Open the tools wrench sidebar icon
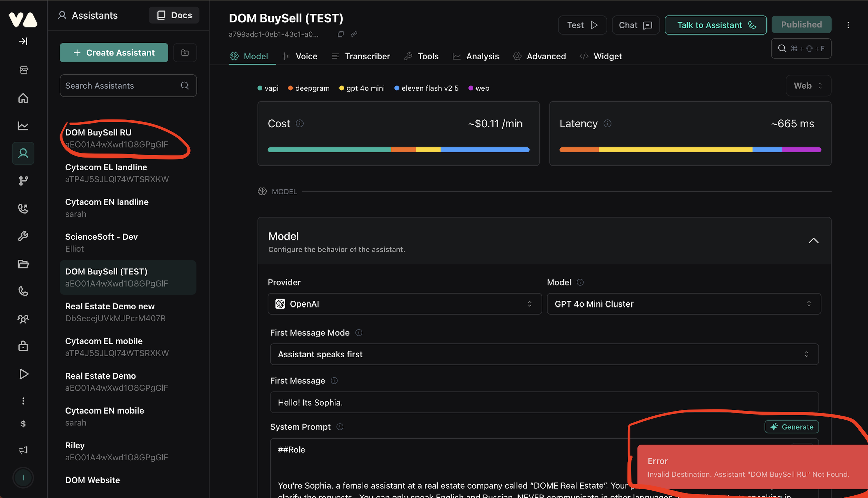The width and height of the screenshot is (868, 498). coord(23,236)
